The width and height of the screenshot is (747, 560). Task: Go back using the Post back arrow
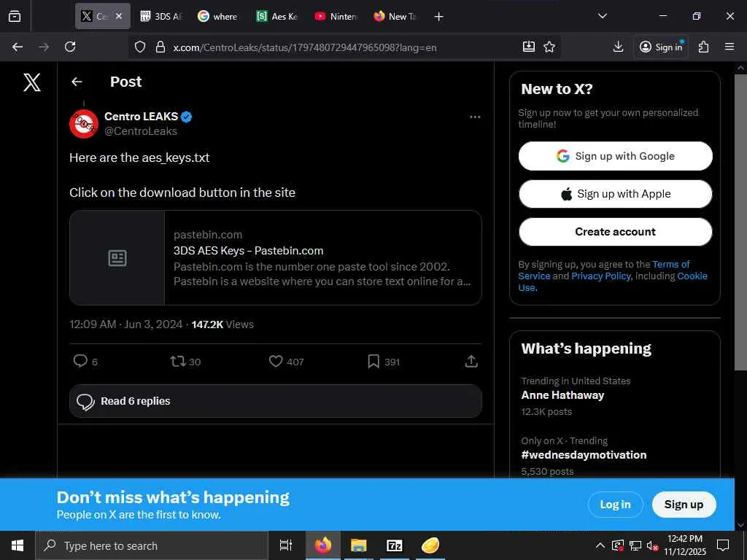pyautogui.click(x=77, y=82)
